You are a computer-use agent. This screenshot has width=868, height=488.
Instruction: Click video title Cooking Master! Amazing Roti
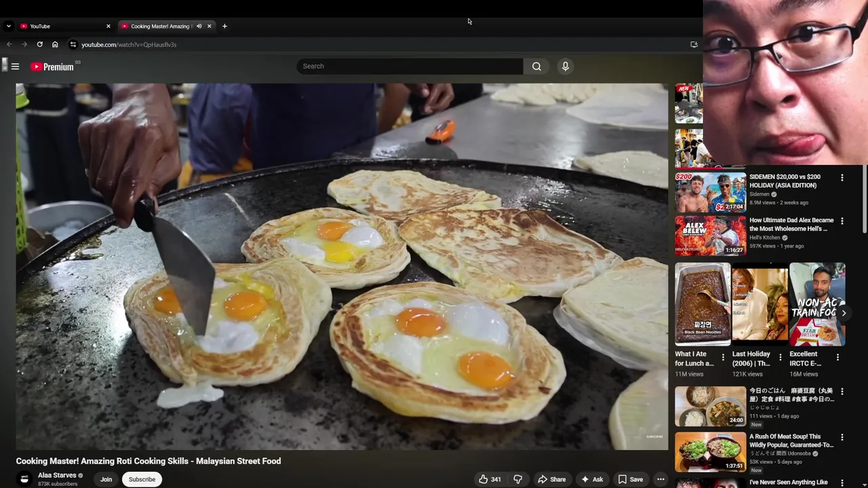point(149,461)
